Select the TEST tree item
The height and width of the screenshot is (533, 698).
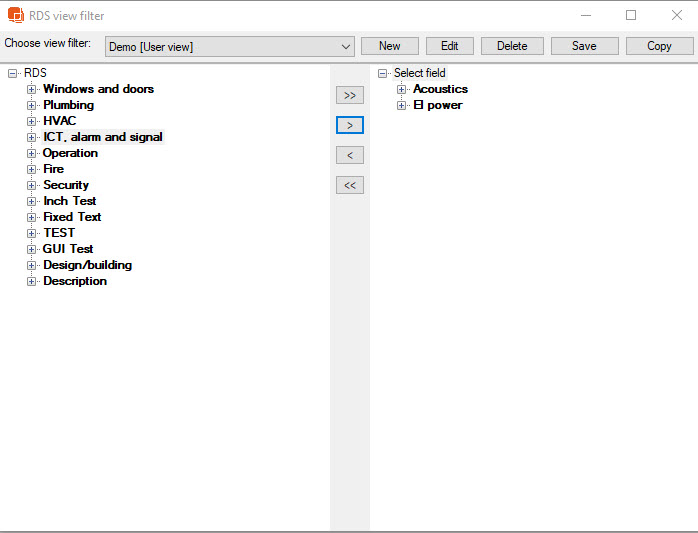pos(59,233)
